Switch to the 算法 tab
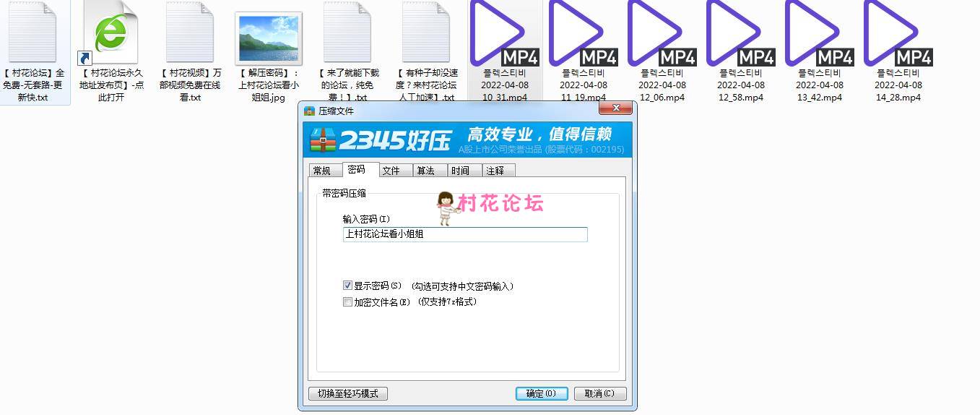The height and width of the screenshot is (415, 980). click(x=425, y=171)
